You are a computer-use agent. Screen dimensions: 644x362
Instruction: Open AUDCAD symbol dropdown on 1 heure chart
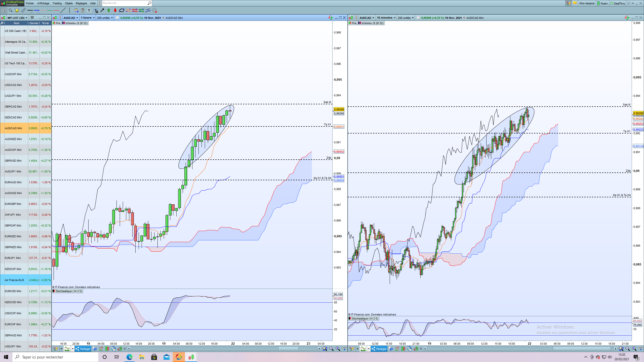click(x=71, y=18)
